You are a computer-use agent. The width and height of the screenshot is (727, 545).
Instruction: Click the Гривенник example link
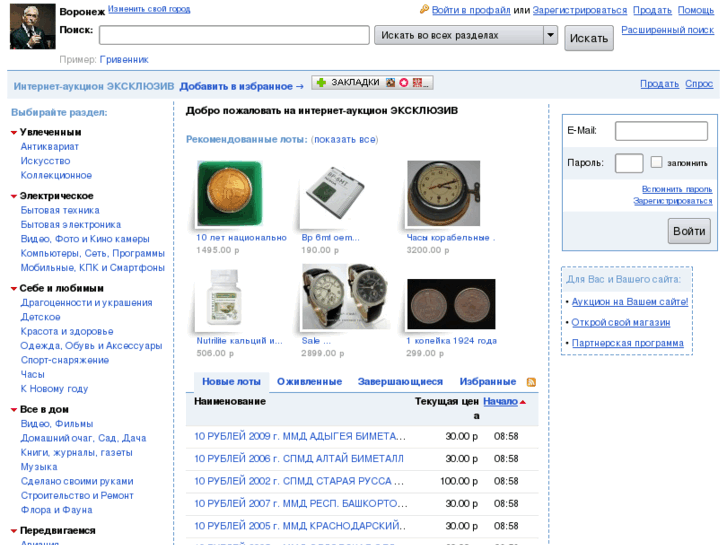(124, 59)
